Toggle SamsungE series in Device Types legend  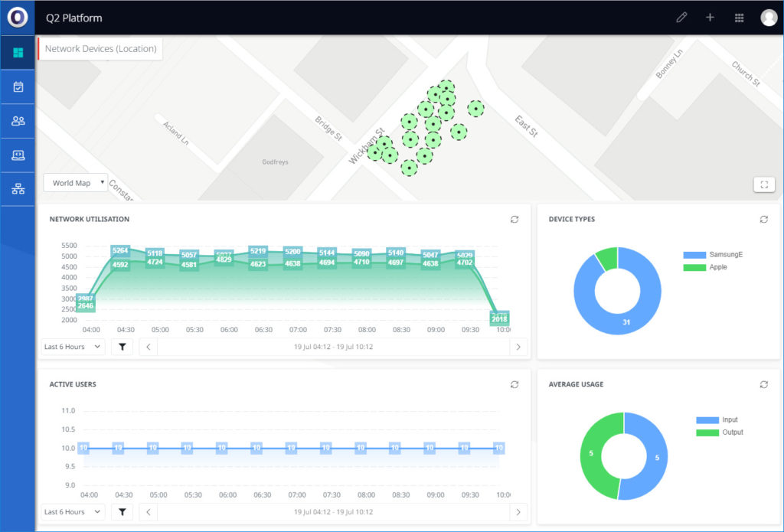point(713,254)
